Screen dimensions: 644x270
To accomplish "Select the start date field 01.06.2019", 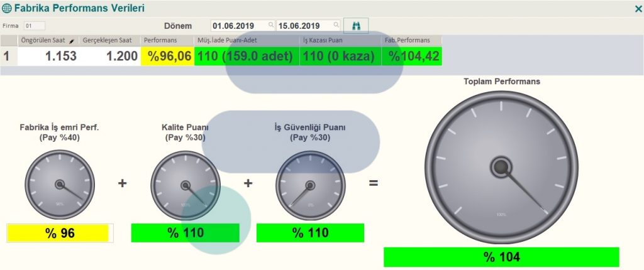I will point(239,26).
